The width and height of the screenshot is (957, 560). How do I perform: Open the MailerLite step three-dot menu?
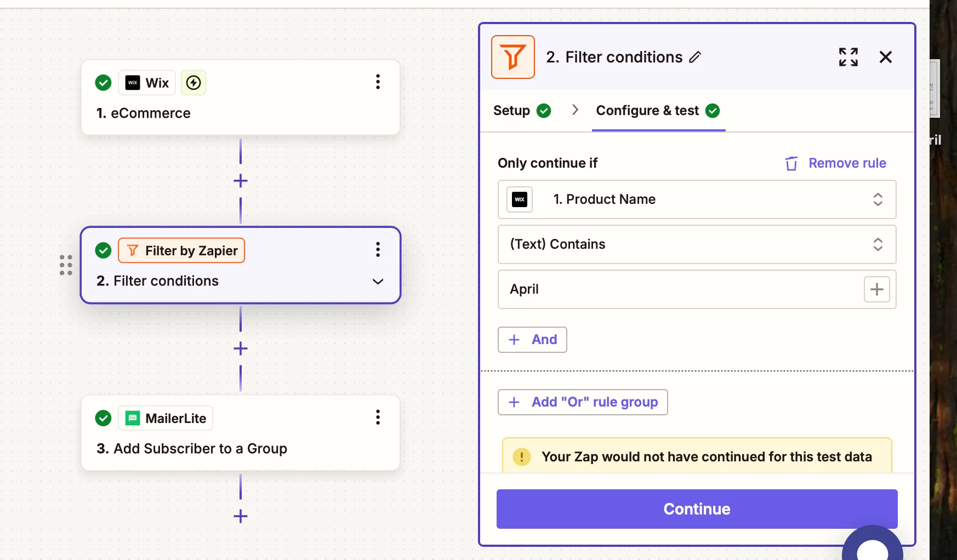(x=378, y=418)
